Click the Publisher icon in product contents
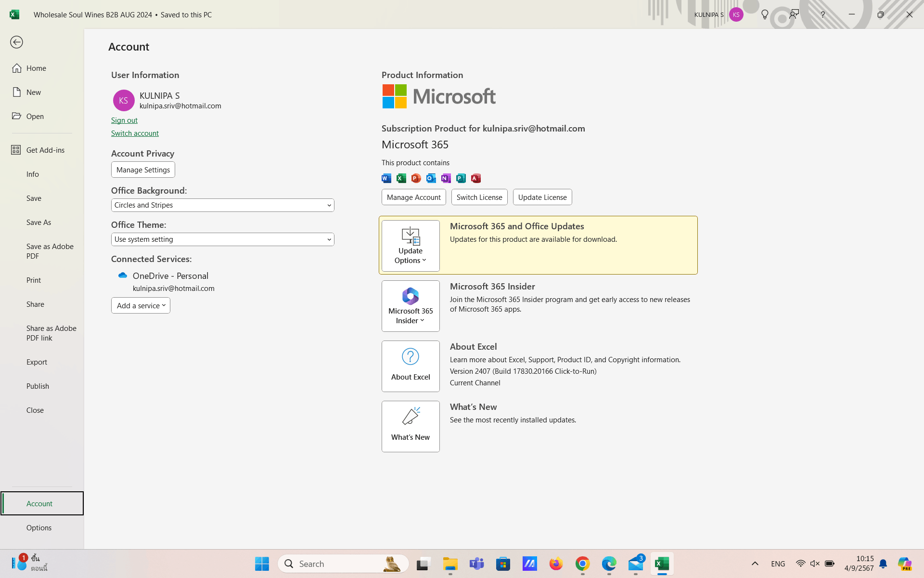Image resolution: width=924 pixels, height=578 pixels. tap(461, 178)
